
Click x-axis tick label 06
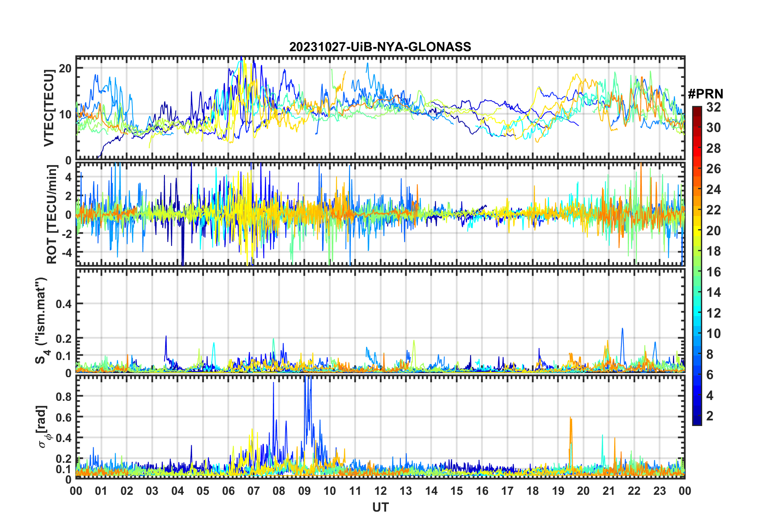[228, 491]
